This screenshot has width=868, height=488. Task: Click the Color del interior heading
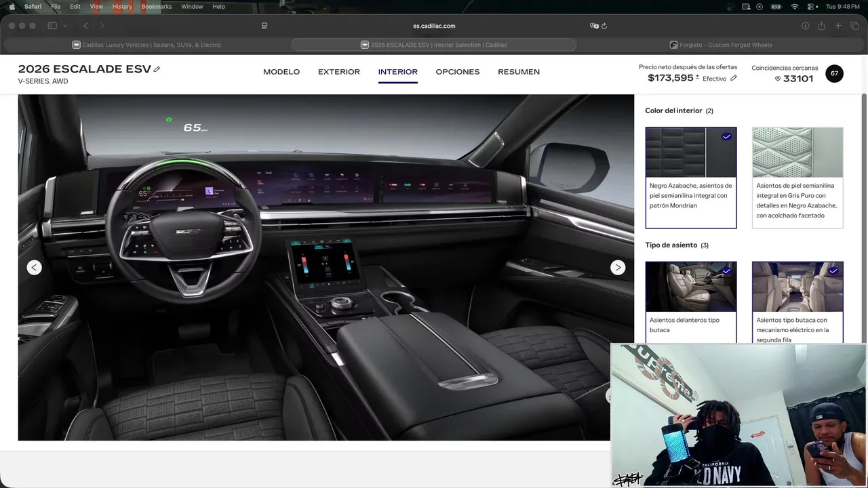point(673,110)
